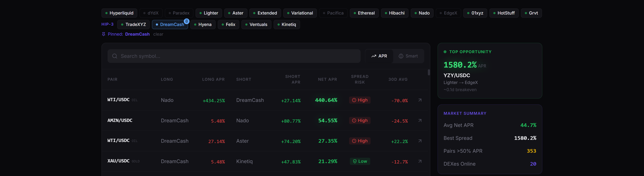Focus the Search symbol input field
644x176 pixels.
pyautogui.click(x=234, y=56)
